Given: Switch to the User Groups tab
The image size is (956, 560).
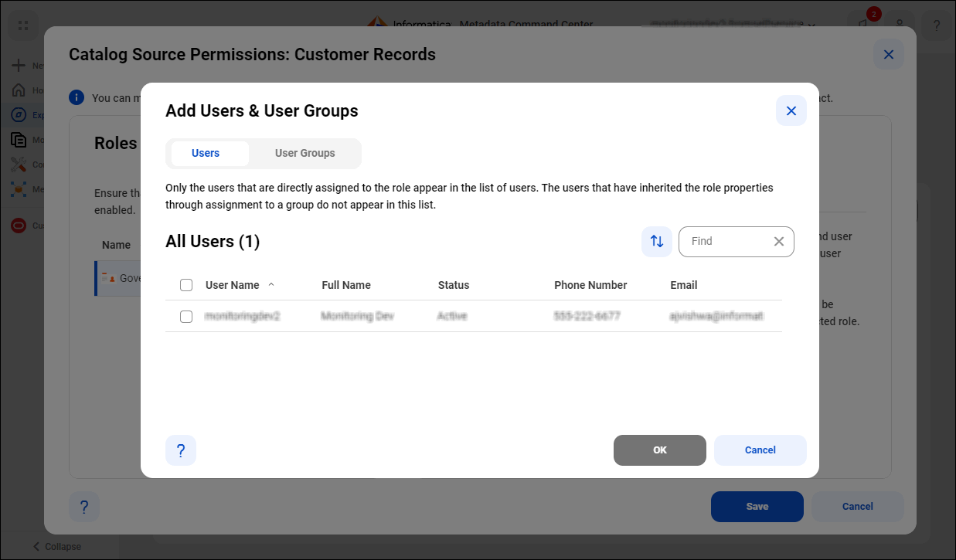Looking at the screenshot, I should pyautogui.click(x=305, y=153).
